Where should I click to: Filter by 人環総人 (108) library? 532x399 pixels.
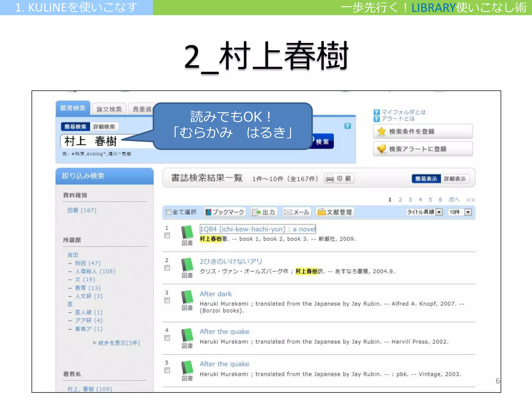point(95,271)
